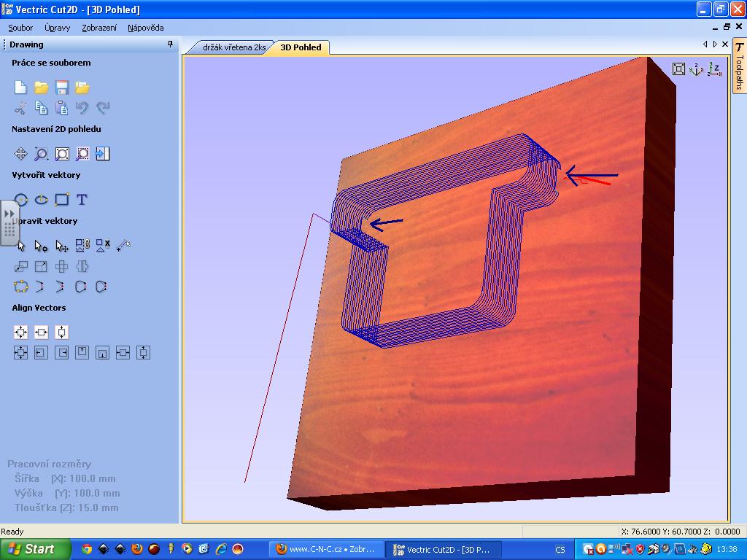Fit the 3D view to window icon

pos(678,69)
